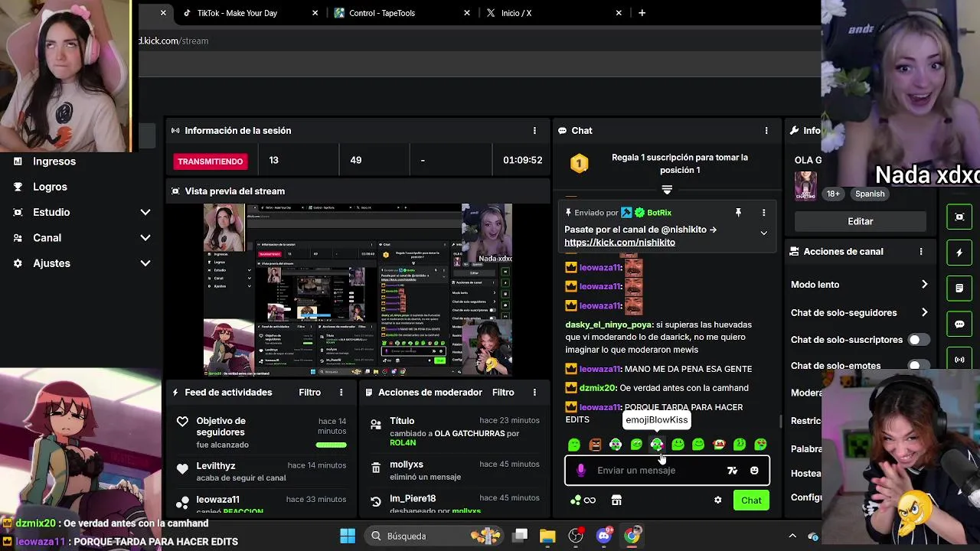
Task: Open Filtro in Acciones de moderador
Action: (503, 393)
